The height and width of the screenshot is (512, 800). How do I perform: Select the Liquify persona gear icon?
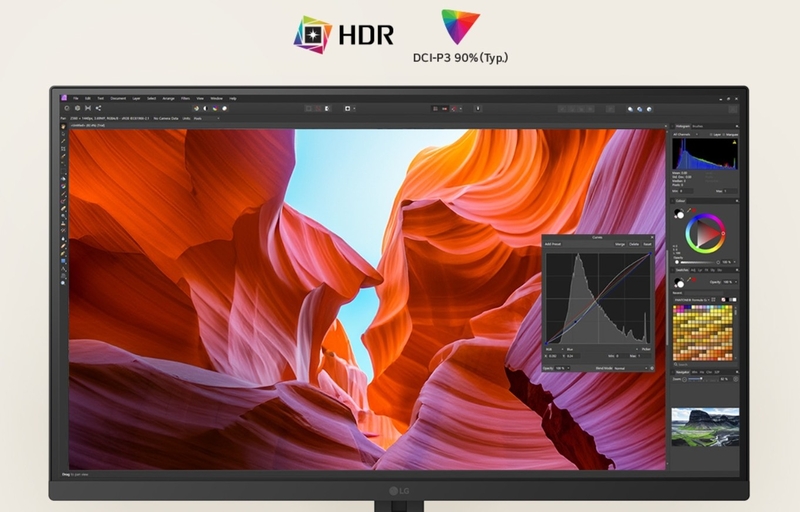click(x=78, y=108)
